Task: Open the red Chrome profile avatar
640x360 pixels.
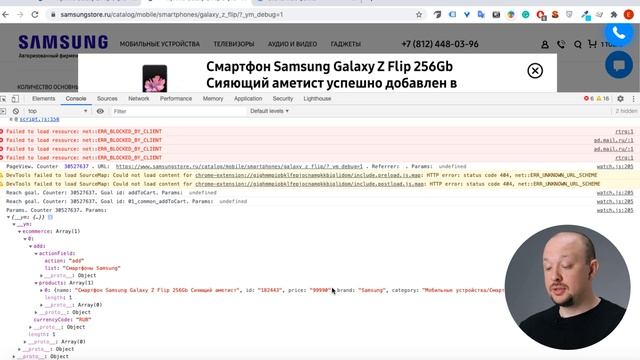Action: tap(629, 15)
